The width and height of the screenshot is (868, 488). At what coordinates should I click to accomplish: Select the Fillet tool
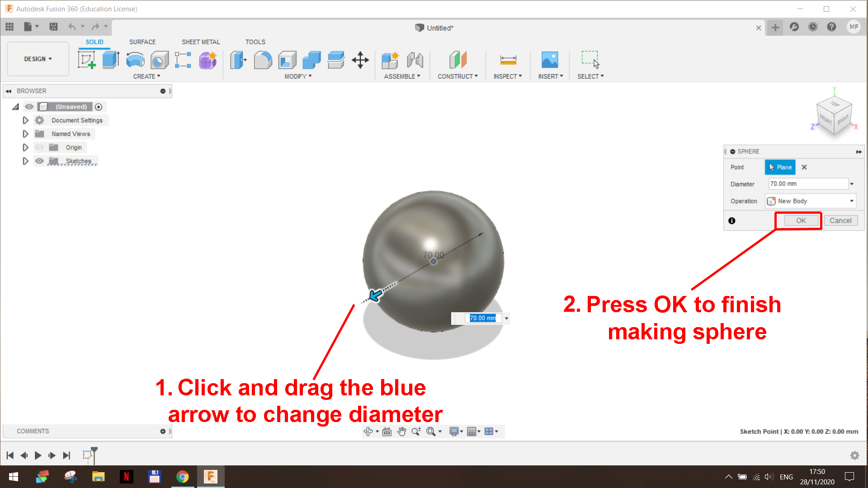pyautogui.click(x=263, y=60)
